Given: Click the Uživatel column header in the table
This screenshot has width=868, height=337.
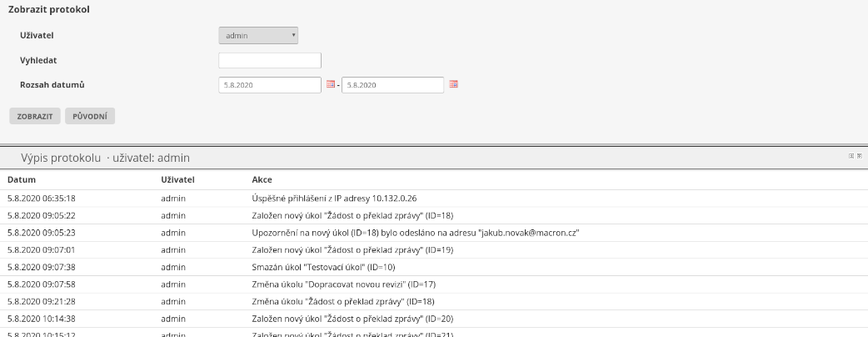Looking at the screenshot, I should (x=177, y=179).
